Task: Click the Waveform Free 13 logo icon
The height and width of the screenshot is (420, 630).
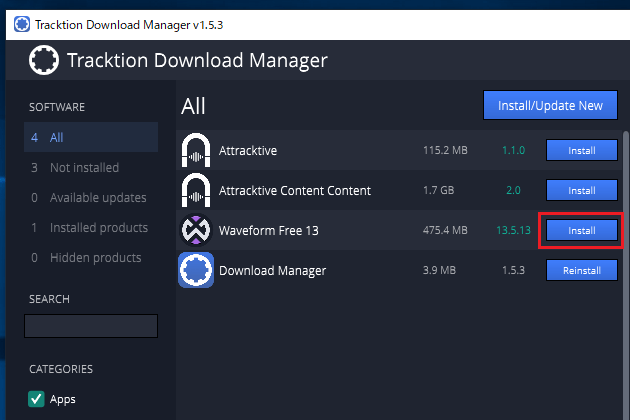Action: coord(195,231)
